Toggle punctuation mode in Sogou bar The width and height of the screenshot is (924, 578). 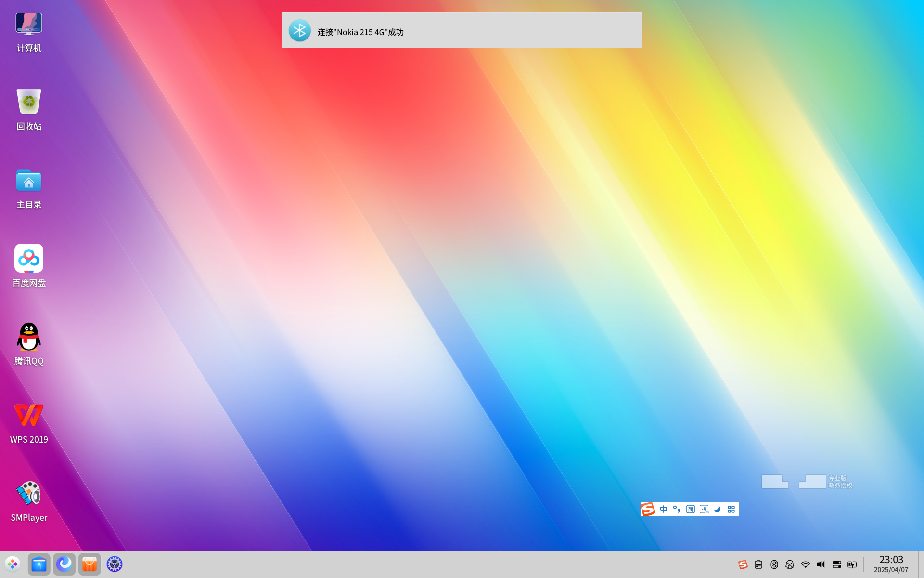pyautogui.click(x=677, y=509)
